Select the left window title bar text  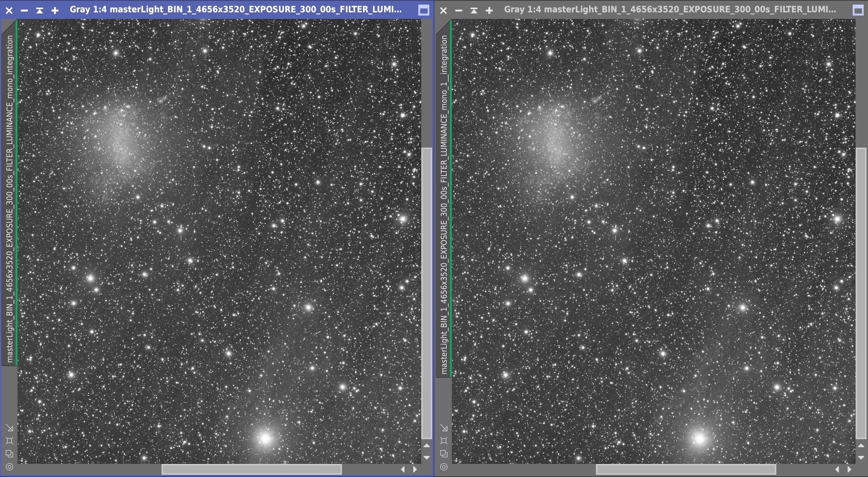(236, 9)
